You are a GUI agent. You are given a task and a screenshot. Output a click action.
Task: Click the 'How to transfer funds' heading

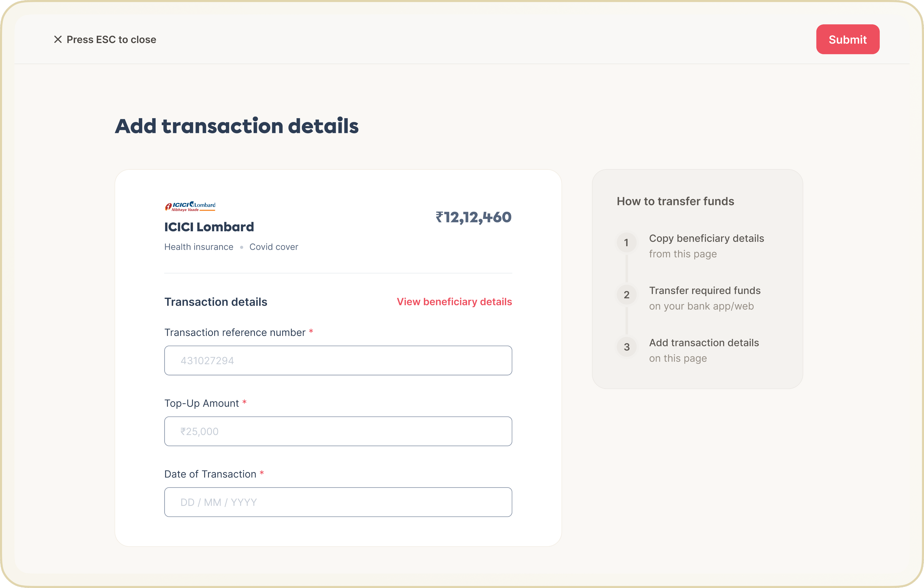[675, 201]
